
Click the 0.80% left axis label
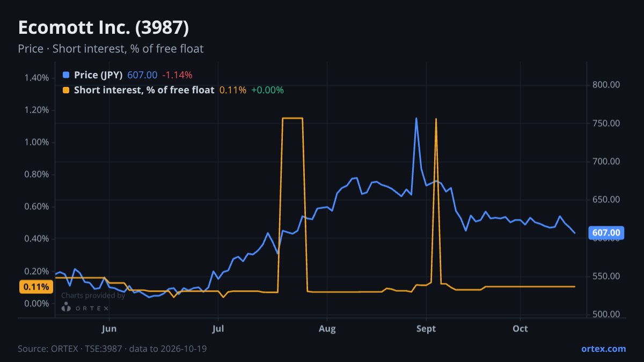(36, 174)
